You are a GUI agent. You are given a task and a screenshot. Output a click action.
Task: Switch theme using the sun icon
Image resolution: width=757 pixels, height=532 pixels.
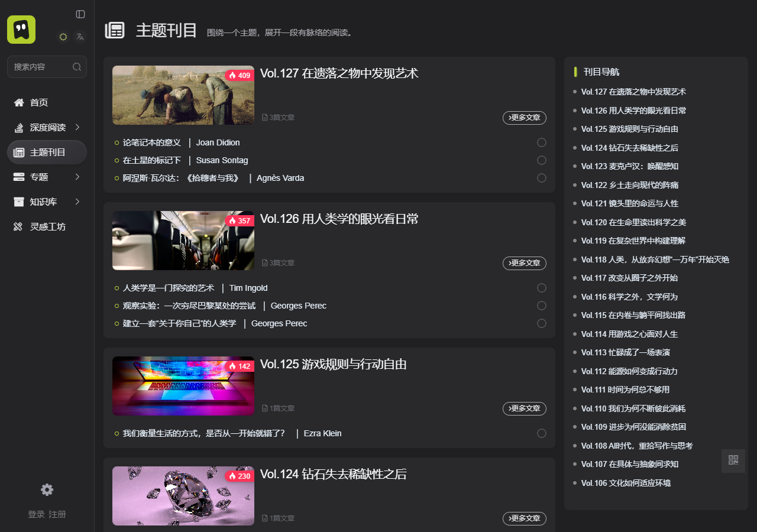click(63, 37)
